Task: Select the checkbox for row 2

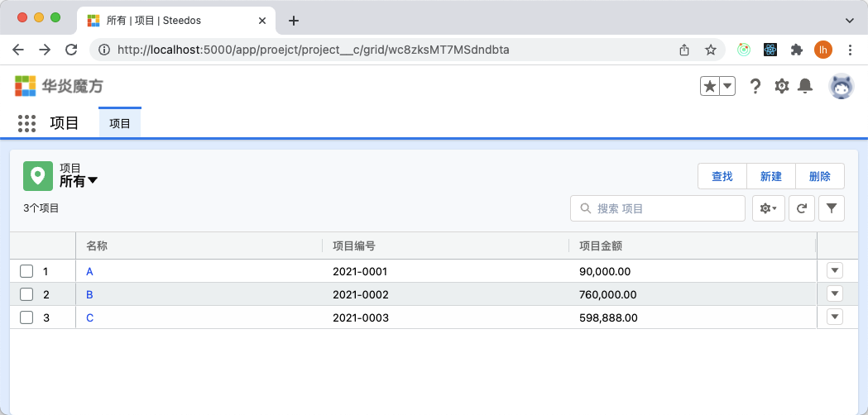Action: 26,294
